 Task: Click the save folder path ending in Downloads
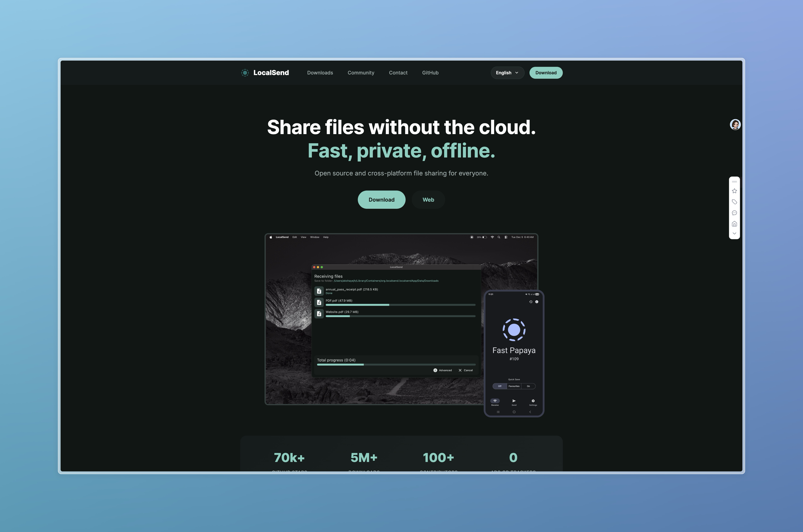[x=386, y=281]
